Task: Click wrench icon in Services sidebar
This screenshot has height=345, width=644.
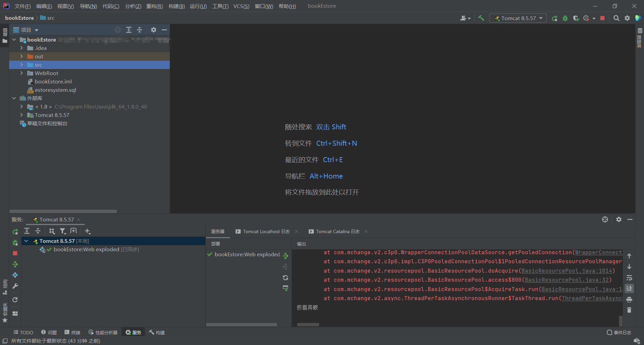Action: (x=15, y=286)
